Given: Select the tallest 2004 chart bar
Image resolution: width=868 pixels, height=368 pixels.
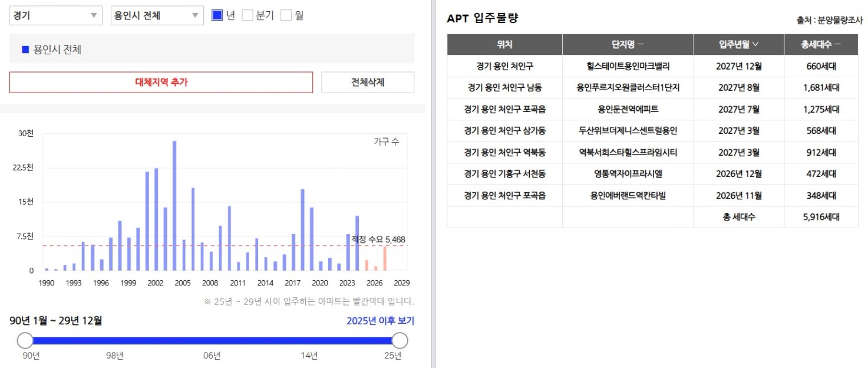Looking at the screenshot, I should pos(174,206).
